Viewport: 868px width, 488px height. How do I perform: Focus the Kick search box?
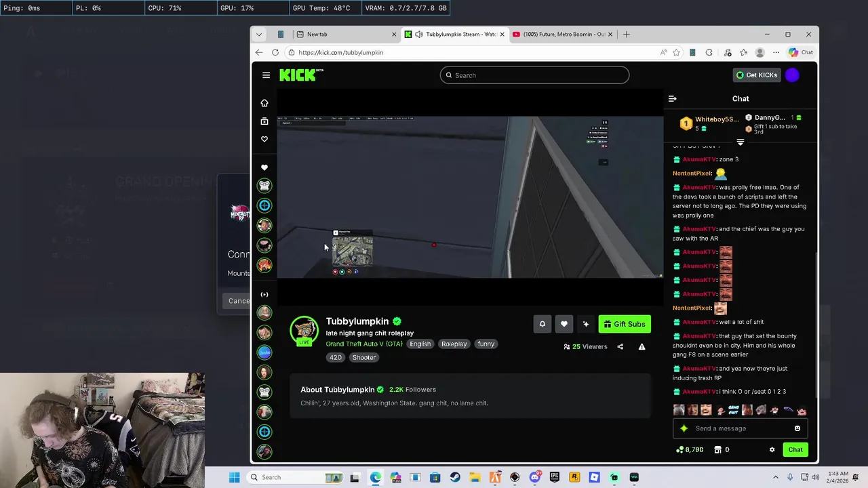coord(534,75)
